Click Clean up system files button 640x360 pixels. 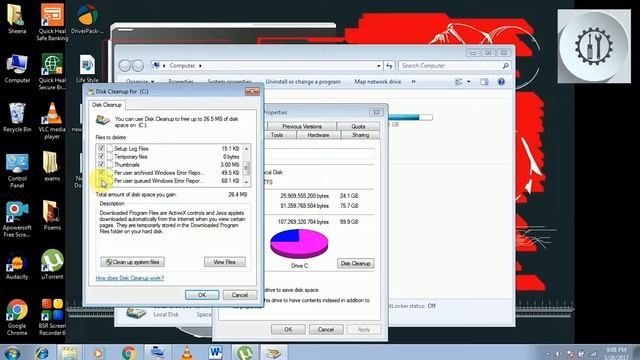(x=133, y=262)
